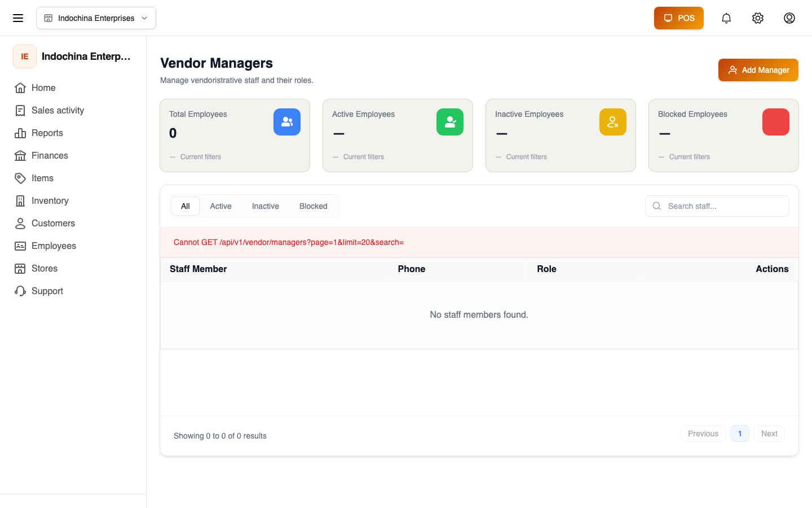This screenshot has height=508, width=812.
Task: Click the Home house icon
Action: tap(20, 88)
